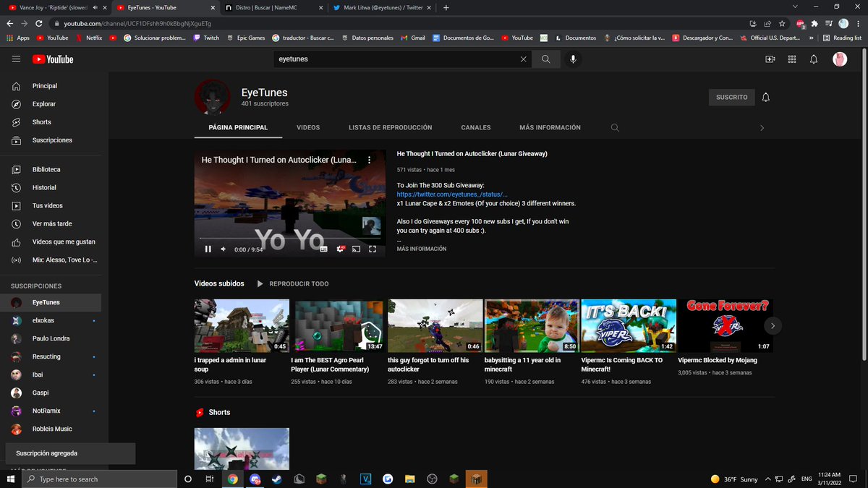
Task: Open 'babysitting a 11 year old in minecraft'
Action: click(x=532, y=326)
